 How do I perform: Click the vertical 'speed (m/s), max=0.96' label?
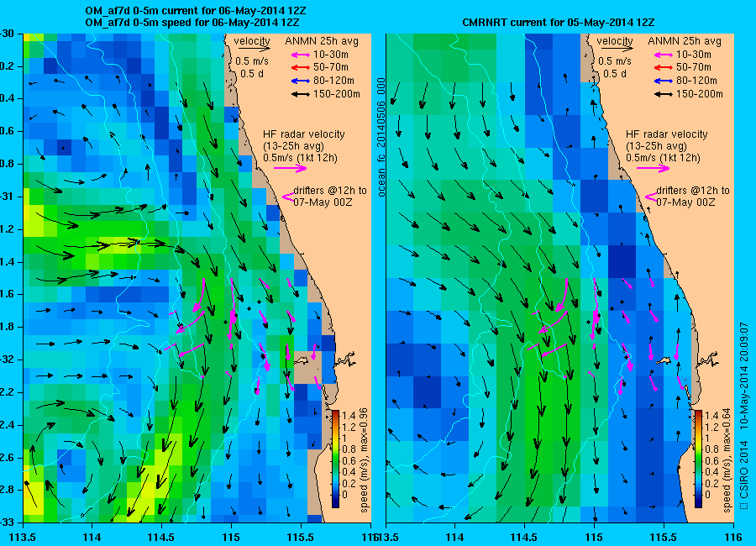[364, 460]
